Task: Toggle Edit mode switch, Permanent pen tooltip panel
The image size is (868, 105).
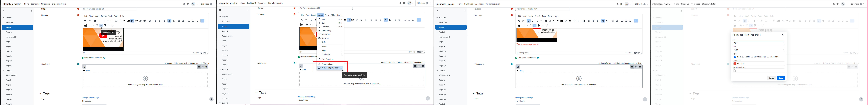Action: 212,4
